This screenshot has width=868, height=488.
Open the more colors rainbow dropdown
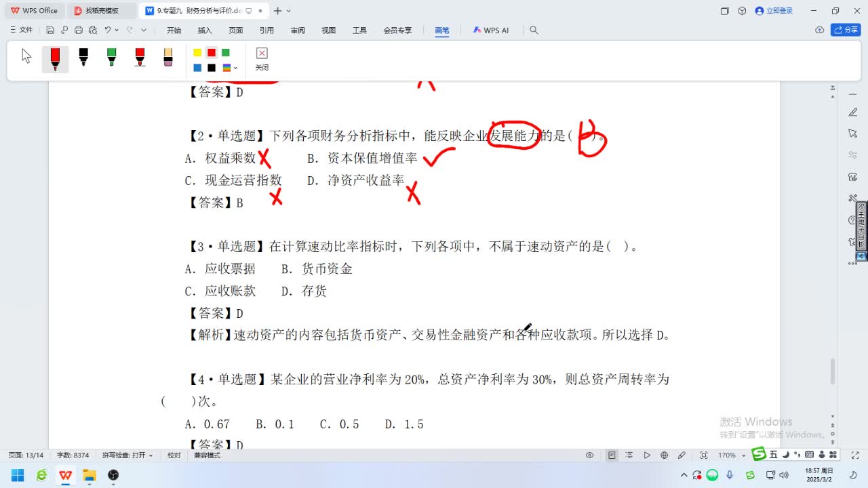(x=230, y=68)
